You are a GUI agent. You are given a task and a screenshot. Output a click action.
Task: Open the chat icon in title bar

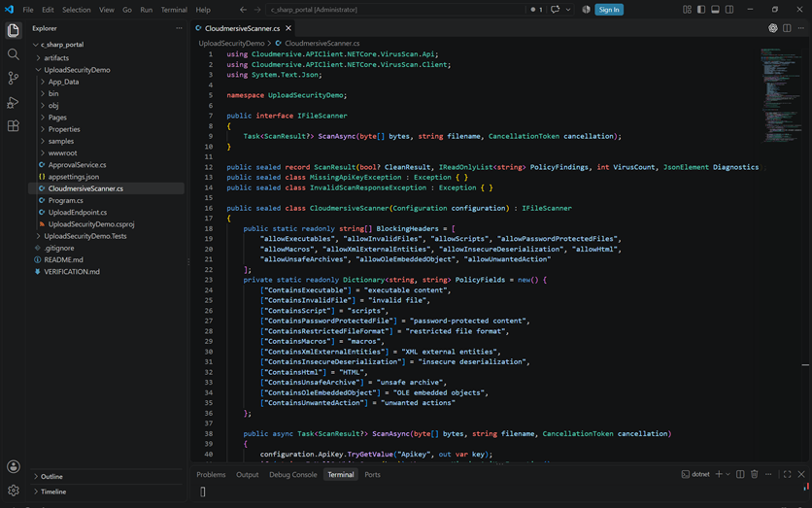[556, 10]
